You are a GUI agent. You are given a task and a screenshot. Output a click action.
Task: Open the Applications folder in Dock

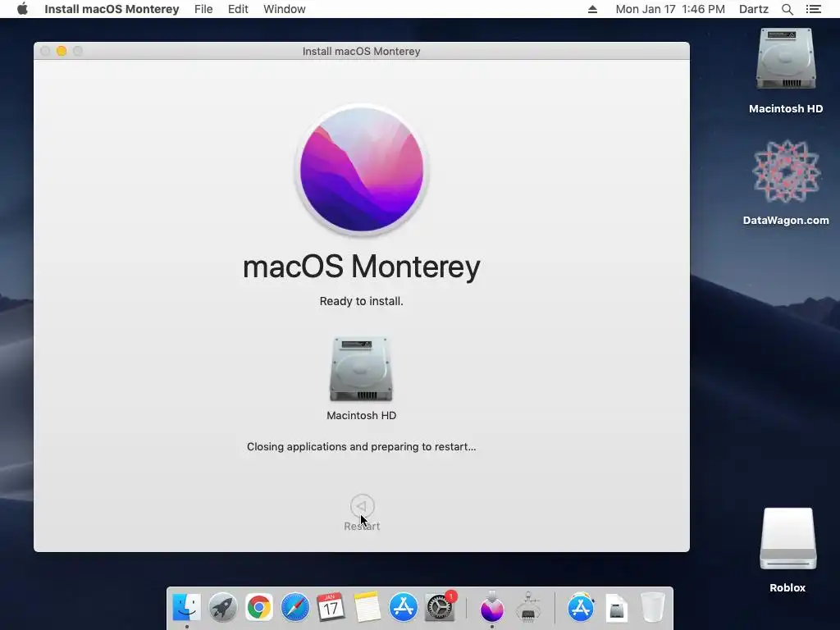pyautogui.click(x=581, y=607)
